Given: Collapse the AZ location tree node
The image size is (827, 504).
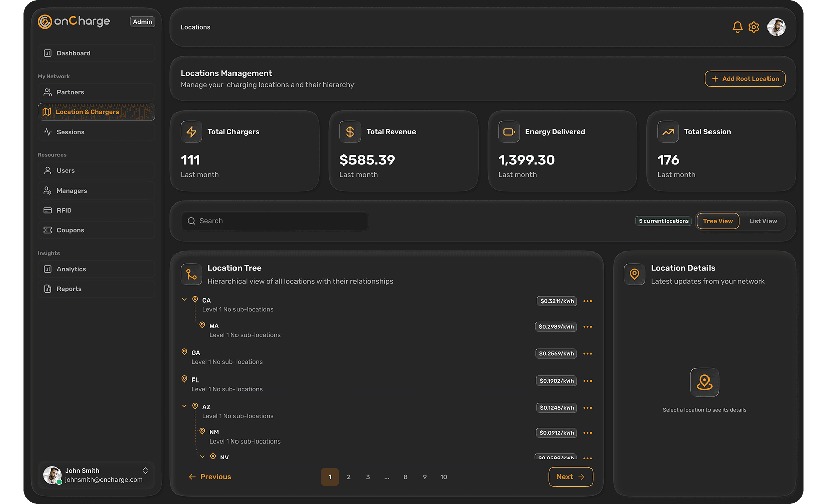Looking at the screenshot, I should [184, 405].
